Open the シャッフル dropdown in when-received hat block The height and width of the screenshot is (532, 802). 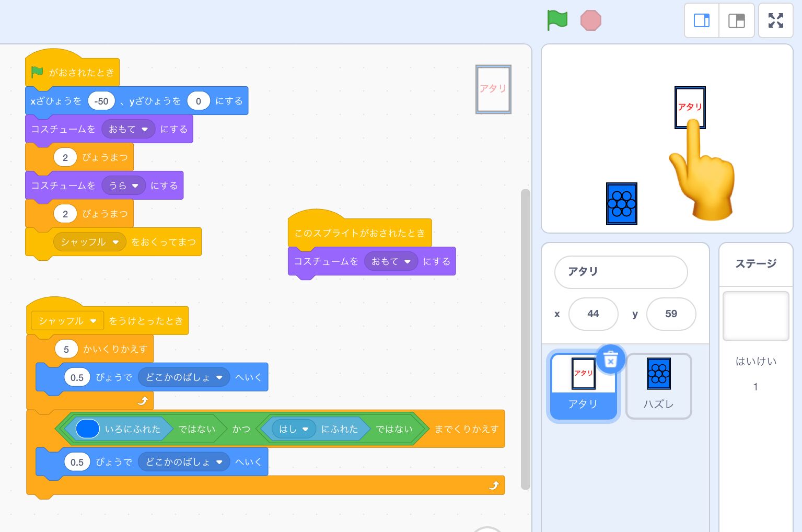67,320
